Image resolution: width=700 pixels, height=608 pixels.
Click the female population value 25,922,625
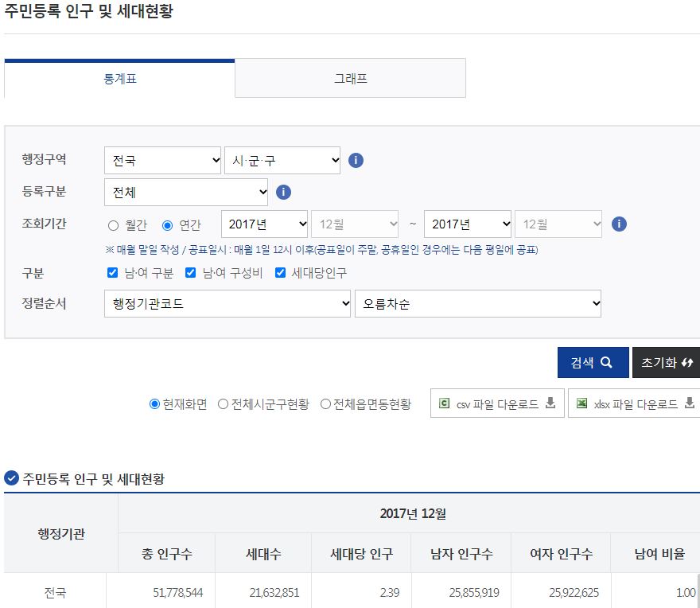pos(574,592)
